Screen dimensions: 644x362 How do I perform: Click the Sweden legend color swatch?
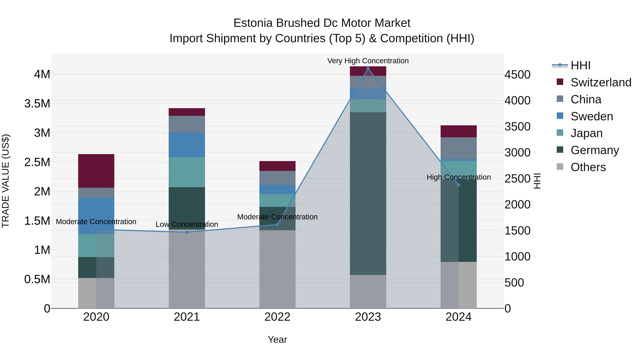coord(560,116)
